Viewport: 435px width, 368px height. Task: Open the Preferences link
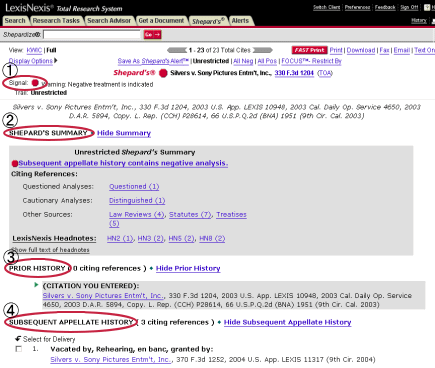pos(357,7)
